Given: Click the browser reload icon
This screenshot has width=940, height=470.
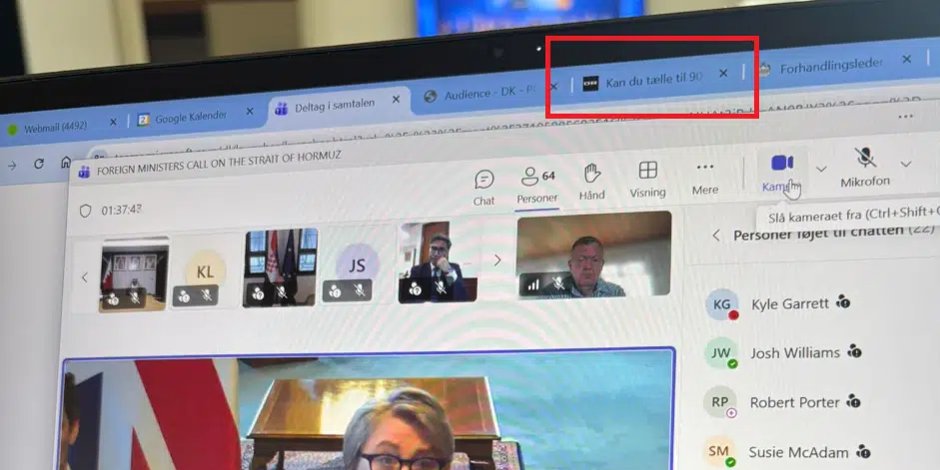Looking at the screenshot, I should [39, 164].
